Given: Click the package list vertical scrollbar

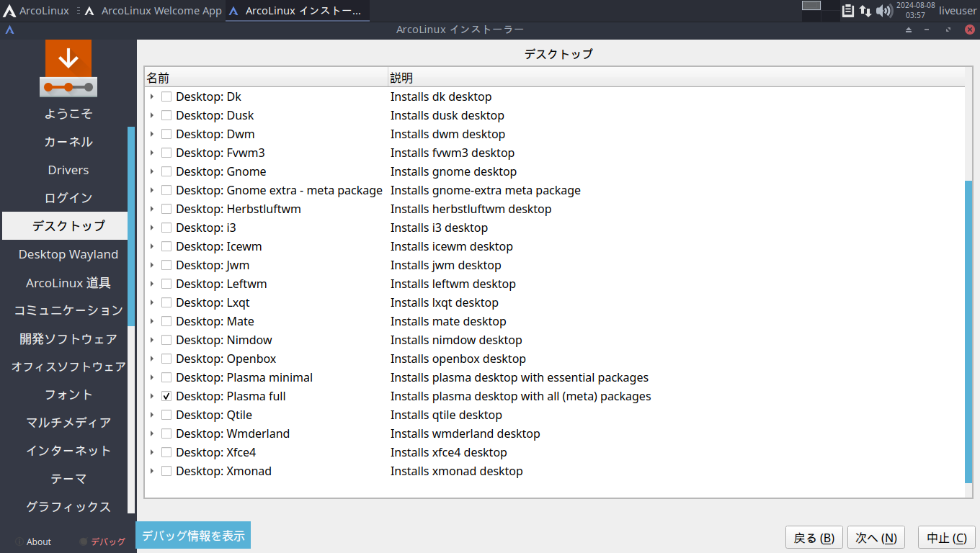Looking at the screenshot, I should (x=968, y=331).
